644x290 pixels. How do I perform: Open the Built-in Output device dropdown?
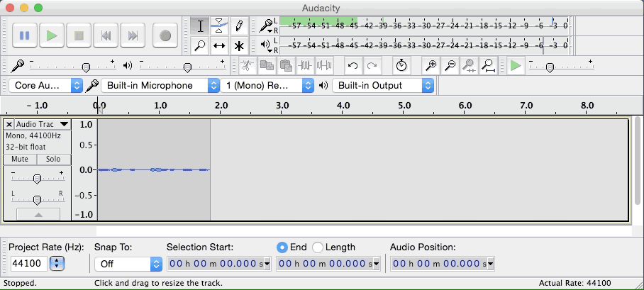[383, 85]
